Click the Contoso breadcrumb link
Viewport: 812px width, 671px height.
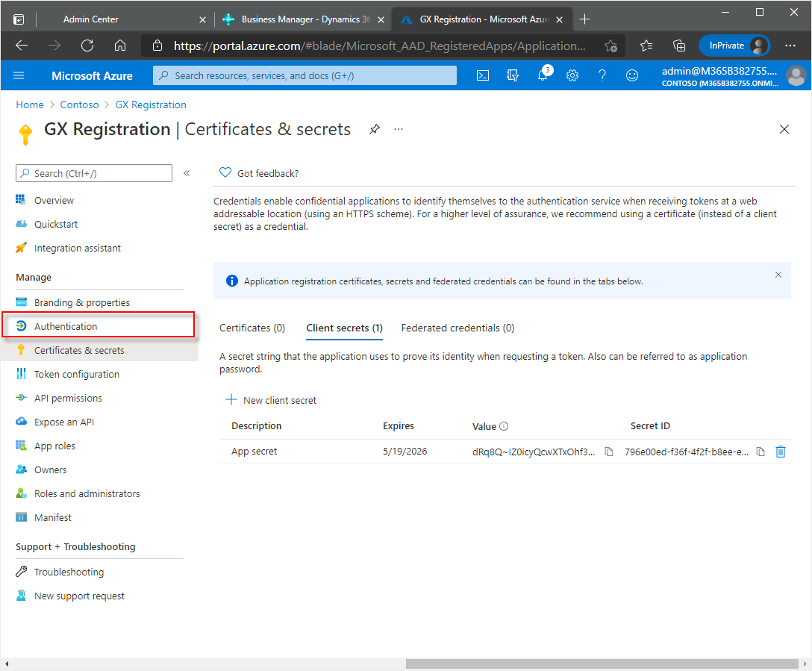(79, 104)
